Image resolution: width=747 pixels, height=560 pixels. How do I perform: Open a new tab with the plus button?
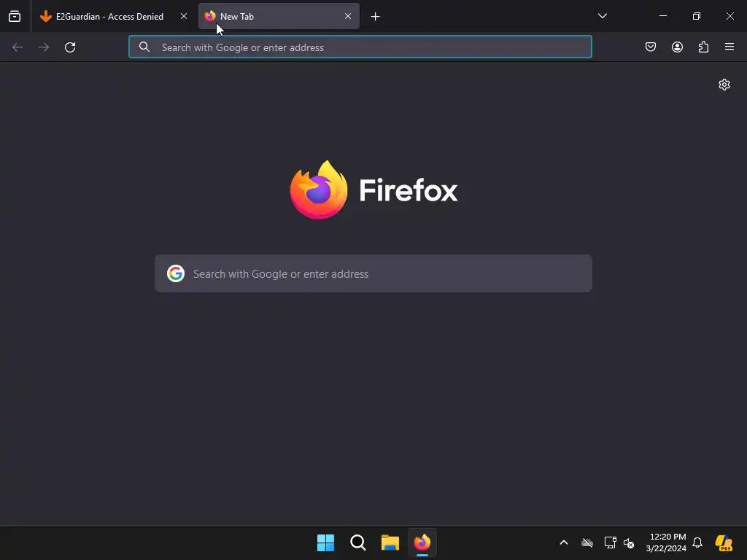click(x=376, y=17)
